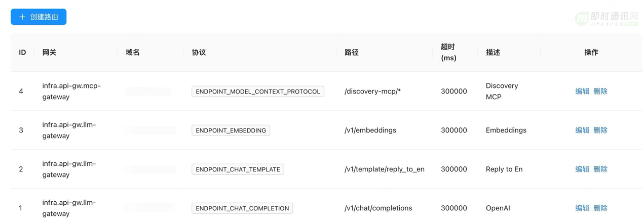
Task: Delete the Embeddings route row
Action: (600, 130)
